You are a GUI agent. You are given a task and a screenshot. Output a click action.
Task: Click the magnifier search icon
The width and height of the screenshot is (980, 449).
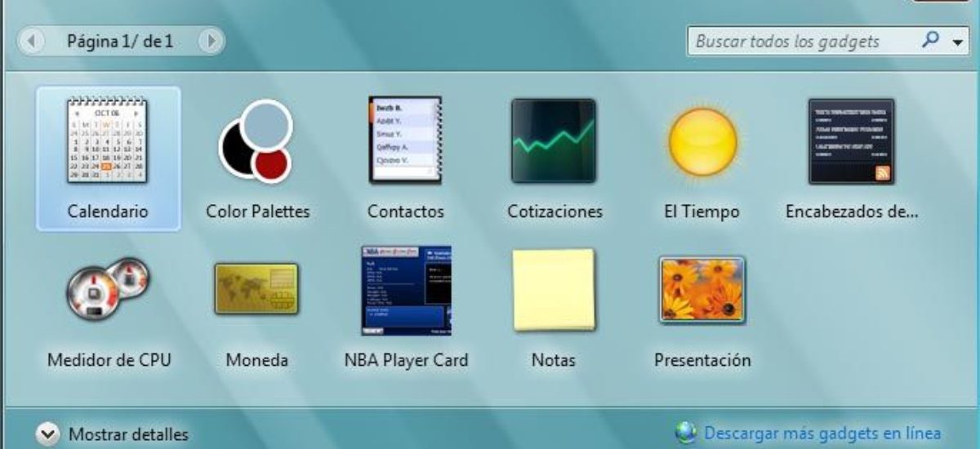click(930, 40)
